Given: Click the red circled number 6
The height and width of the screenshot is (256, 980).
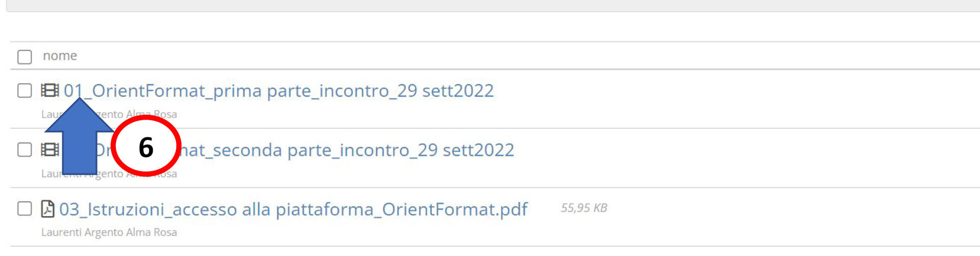Looking at the screenshot, I should coord(146,147).
